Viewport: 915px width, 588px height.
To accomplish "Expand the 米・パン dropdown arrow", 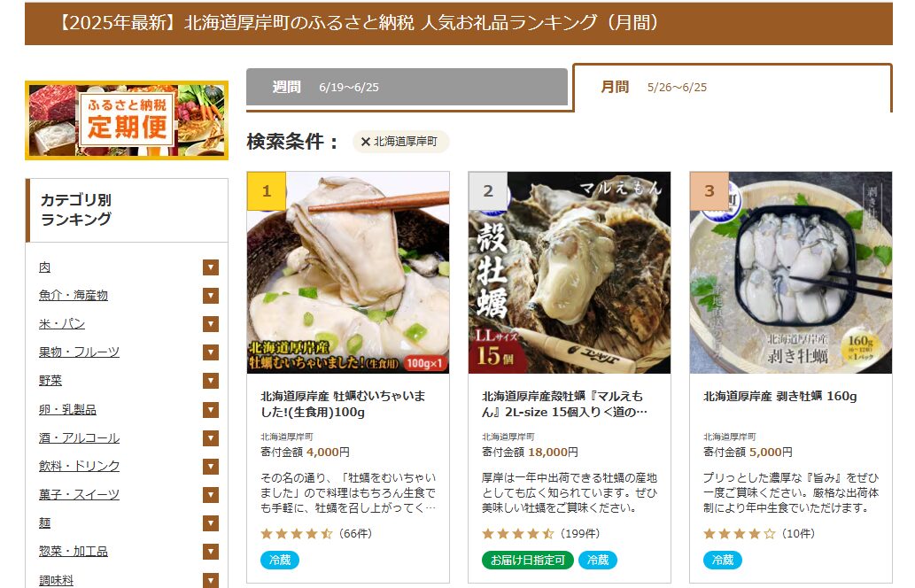I will coord(211,324).
